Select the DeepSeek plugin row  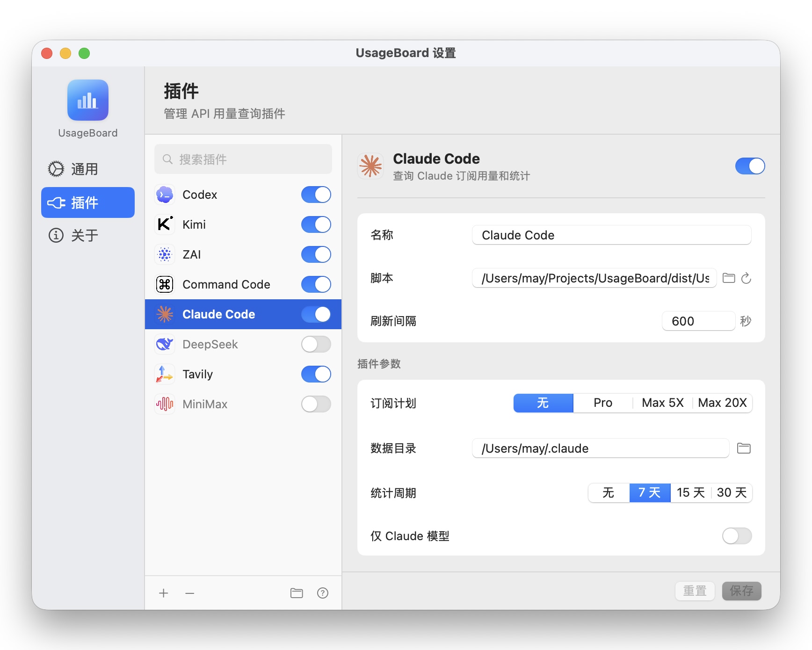[x=243, y=344]
